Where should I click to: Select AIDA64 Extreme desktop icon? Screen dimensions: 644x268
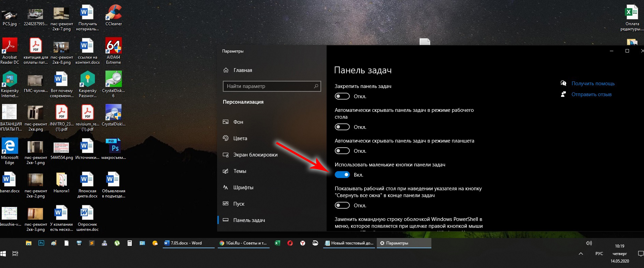pos(114,51)
